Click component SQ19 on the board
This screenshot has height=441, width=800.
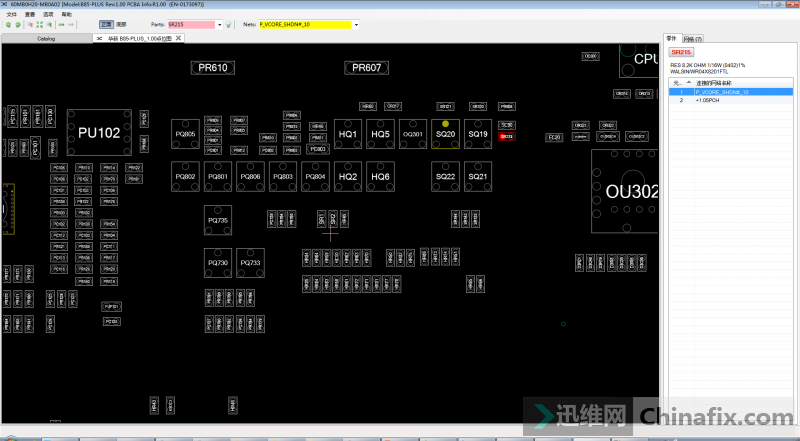478,134
